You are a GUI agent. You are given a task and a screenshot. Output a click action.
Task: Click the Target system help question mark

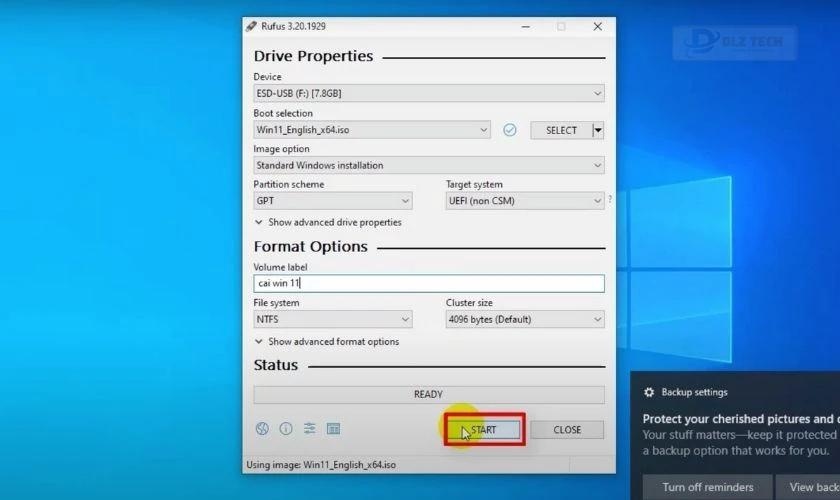tap(610, 199)
